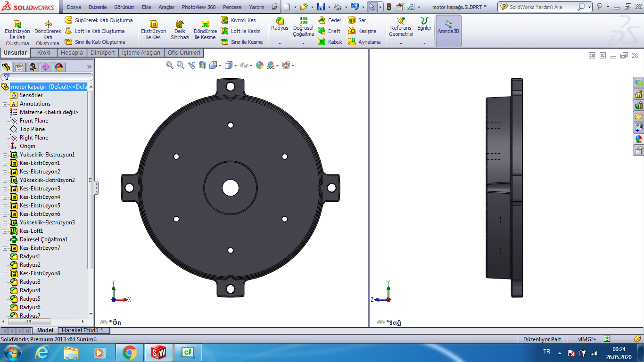Image resolution: width=644 pixels, height=362 pixels.
Task: Select Radyus fillet tool
Action: pyautogui.click(x=280, y=24)
